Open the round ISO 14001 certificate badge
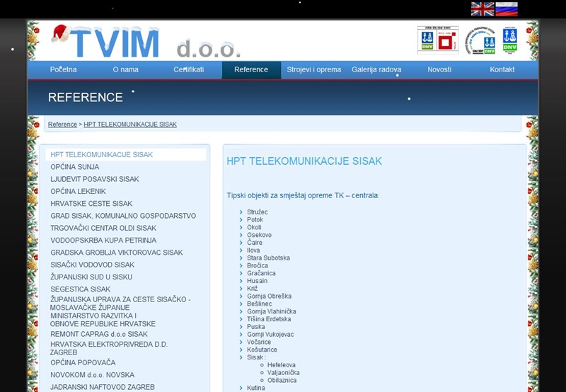 pos(480,41)
